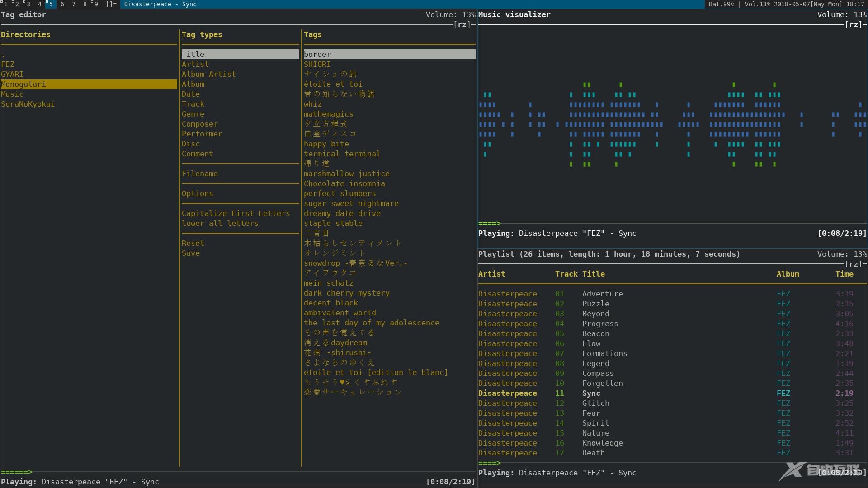868x488 pixels.
Task: Select the 'étoile et toi' tag
Action: (390, 84)
